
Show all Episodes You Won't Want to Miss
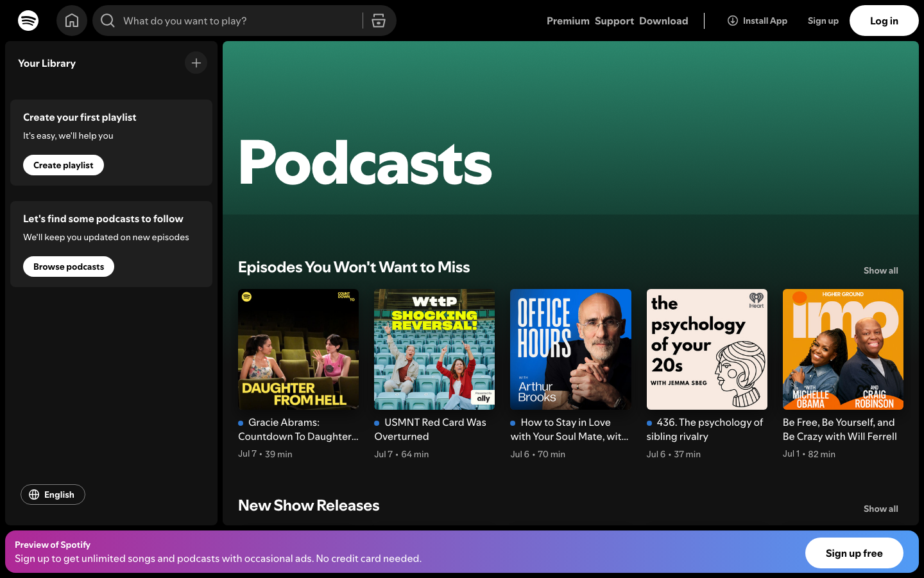click(881, 270)
